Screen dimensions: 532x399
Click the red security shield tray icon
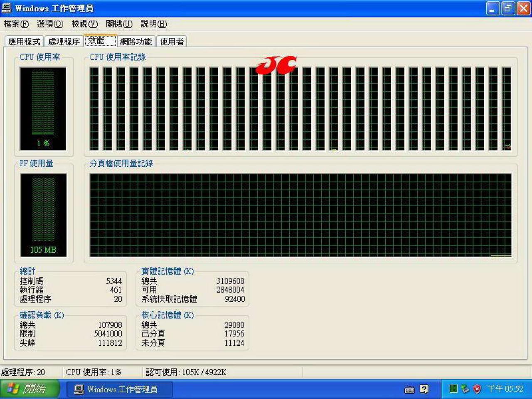coord(477,389)
